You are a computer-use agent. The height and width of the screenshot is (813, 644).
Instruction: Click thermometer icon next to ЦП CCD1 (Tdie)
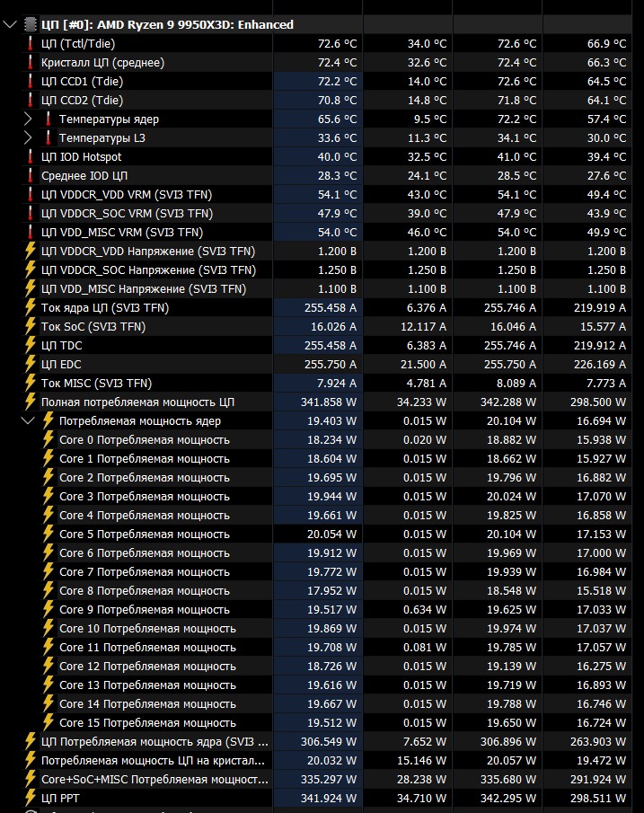tap(31, 82)
